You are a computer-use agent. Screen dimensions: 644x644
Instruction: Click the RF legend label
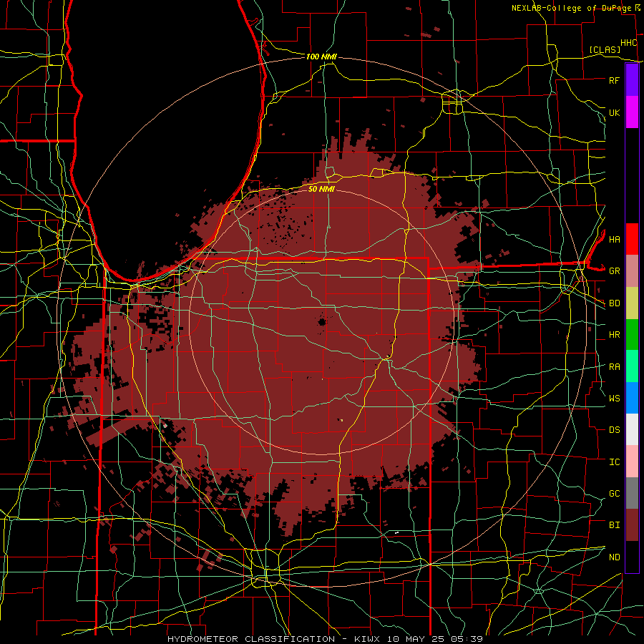pyautogui.click(x=614, y=80)
